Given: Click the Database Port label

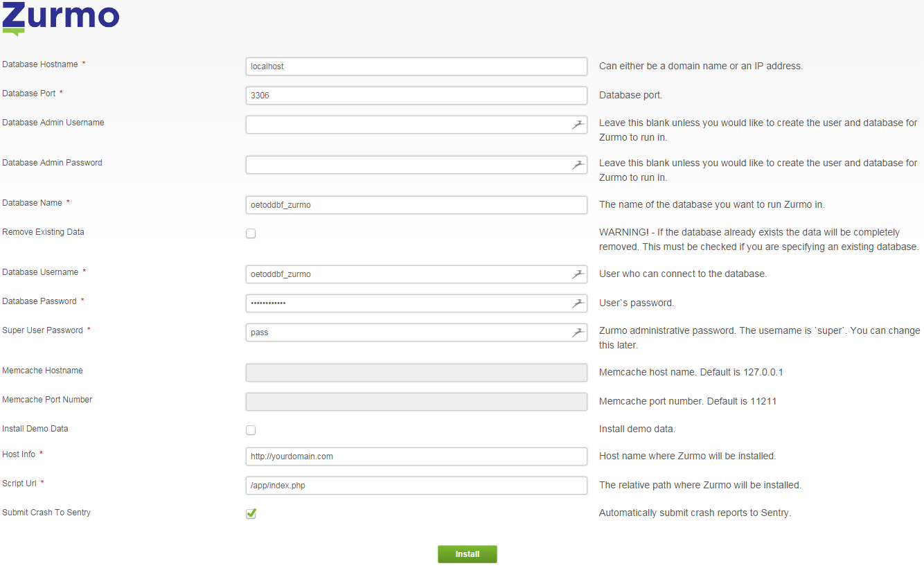Looking at the screenshot, I should coord(28,94).
